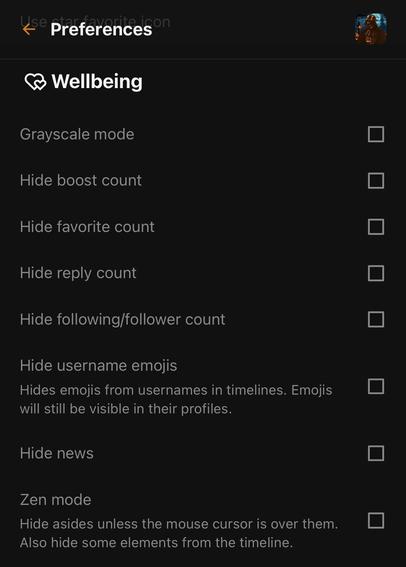Enable Grayscale mode checkbox

tap(376, 134)
